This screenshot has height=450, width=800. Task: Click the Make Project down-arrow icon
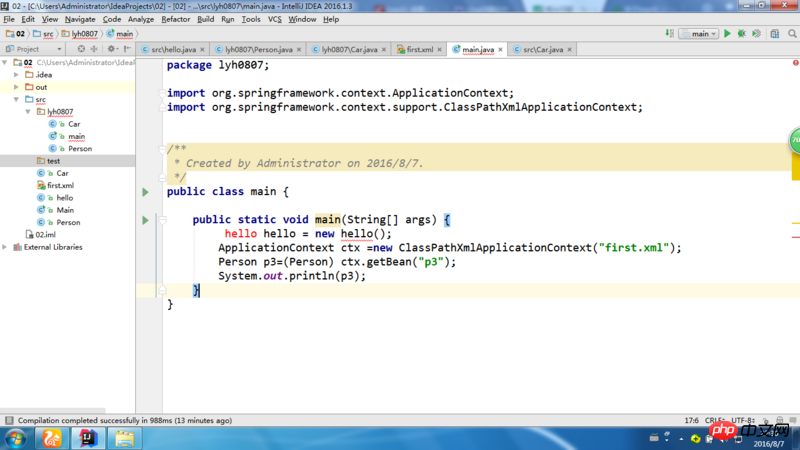[x=669, y=34]
